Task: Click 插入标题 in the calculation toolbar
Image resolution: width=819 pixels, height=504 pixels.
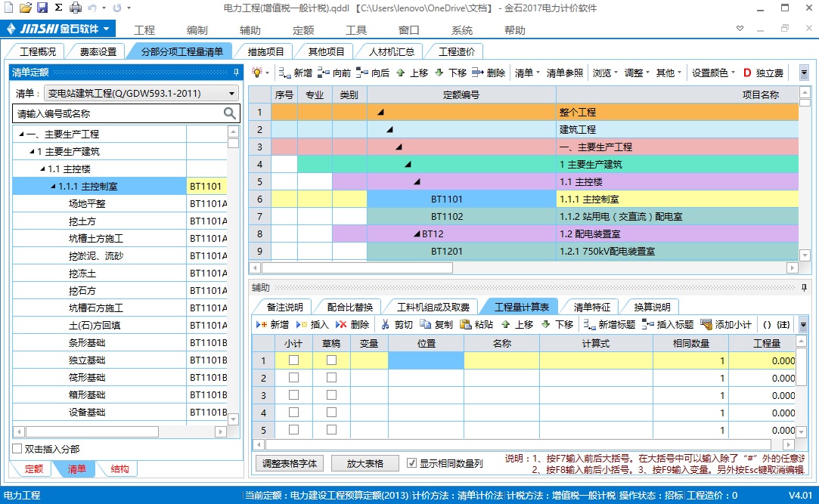Action: pyautogui.click(x=668, y=324)
